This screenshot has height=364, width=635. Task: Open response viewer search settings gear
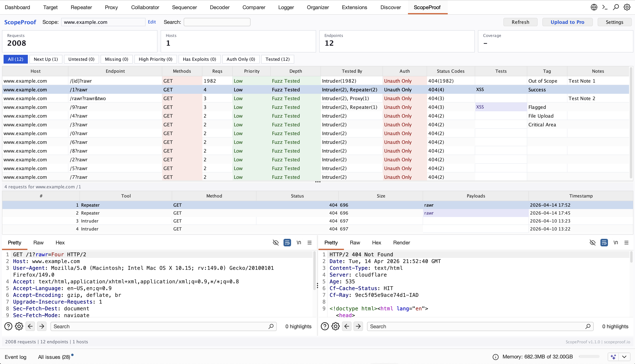[335, 326]
